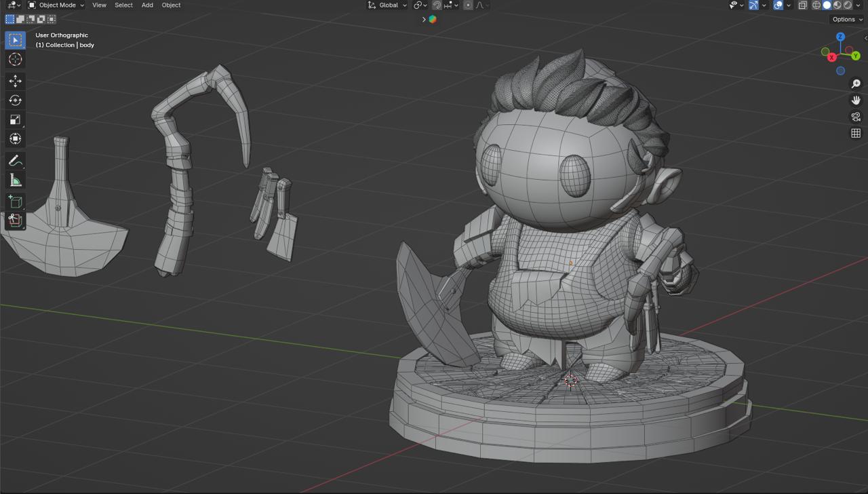
Task: Activate the Measure ruler tool
Action: point(15,180)
